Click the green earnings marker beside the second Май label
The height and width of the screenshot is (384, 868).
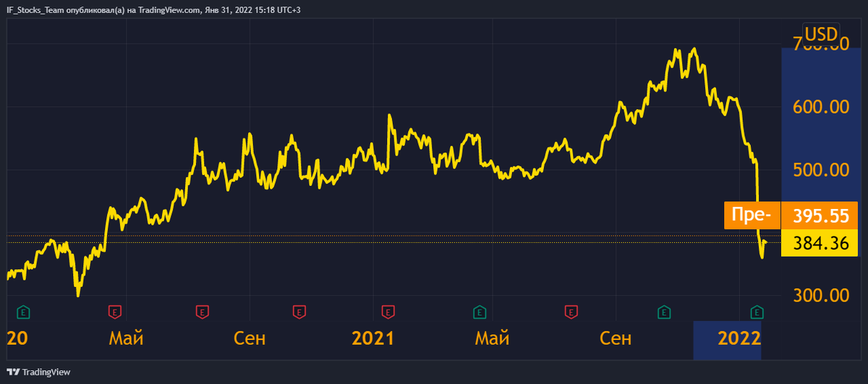480,312
